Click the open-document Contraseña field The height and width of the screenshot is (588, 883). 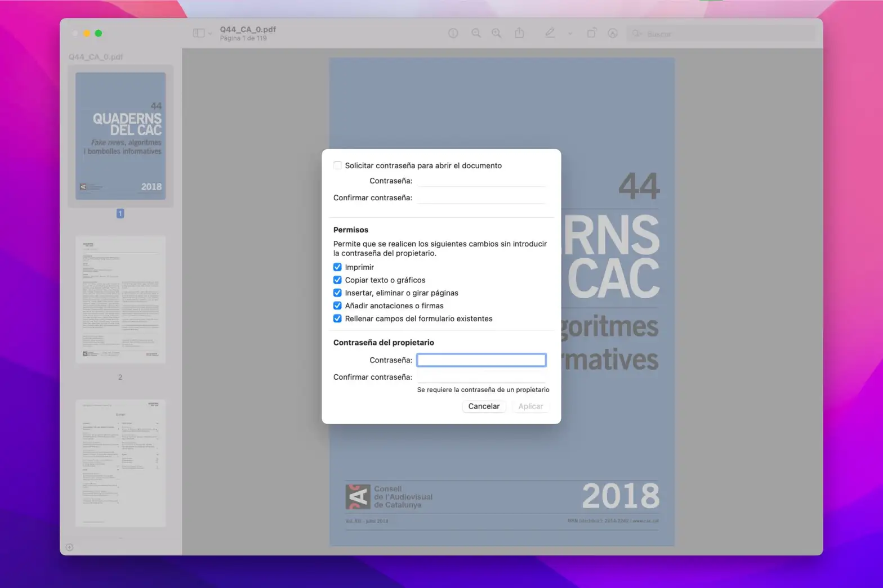tap(481, 181)
